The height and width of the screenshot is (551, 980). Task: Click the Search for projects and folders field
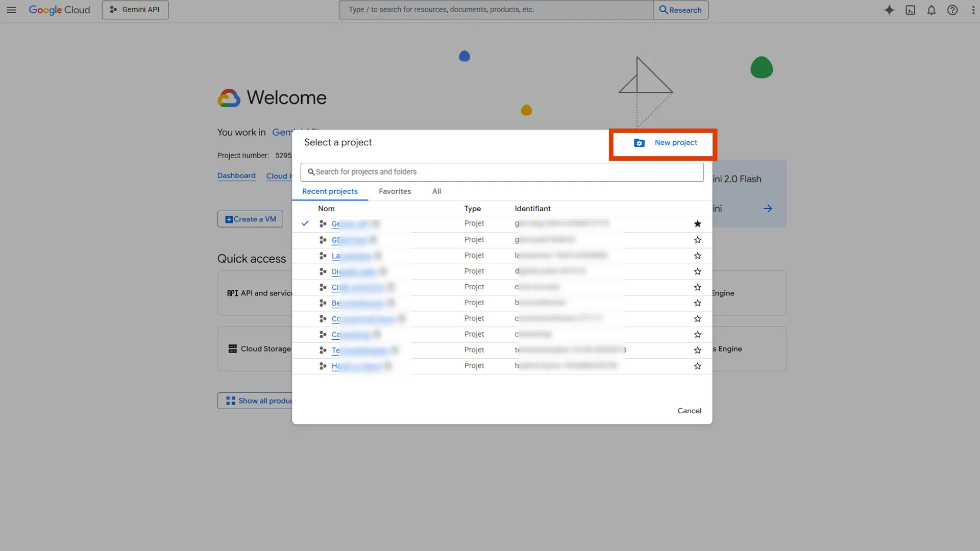(x=502, y=172)
